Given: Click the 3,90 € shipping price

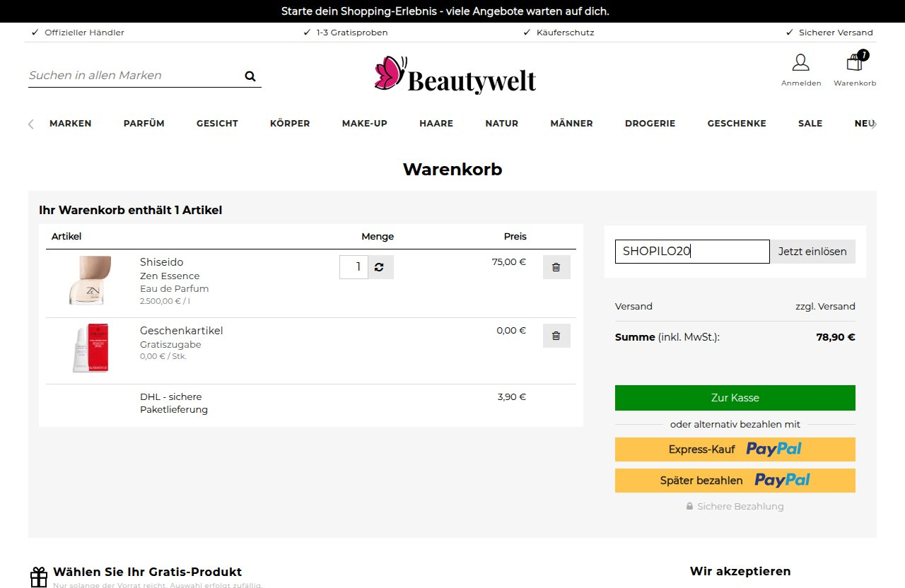Looking at the screenshot, I should (512, 397).
